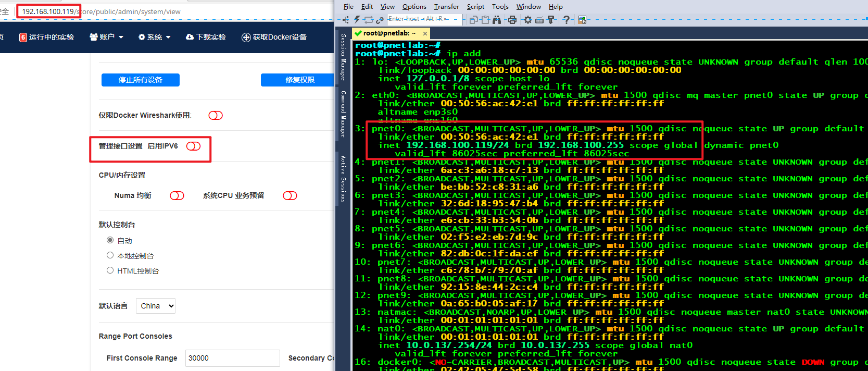Toggle the 启用IPV6 switch
Image resolution: width=868 pixels, height=371 pixels.
[x=193, y=146]
